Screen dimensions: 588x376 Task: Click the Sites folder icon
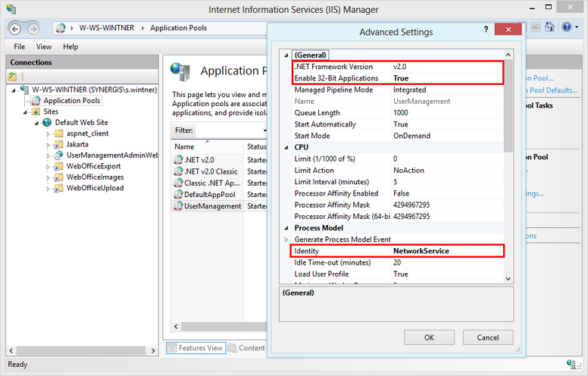point(36,111)
